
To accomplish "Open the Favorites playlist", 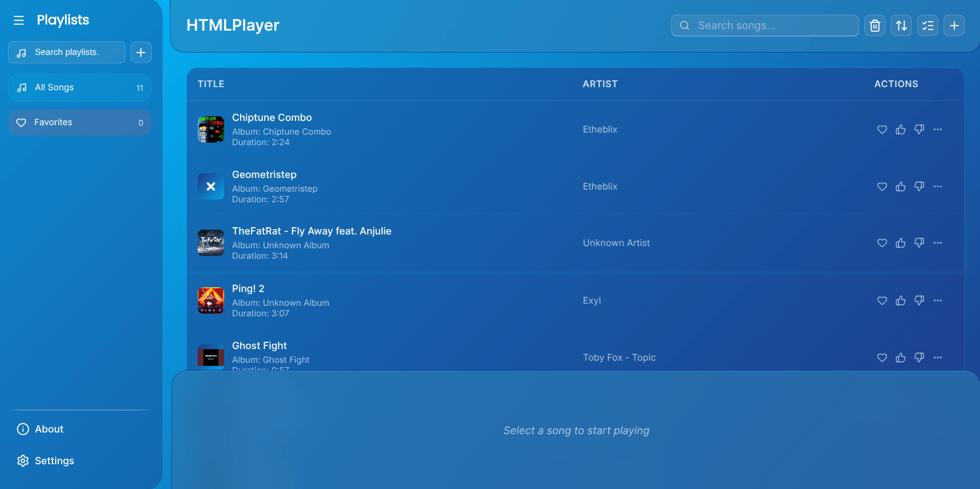I will [x=80, y=123].
